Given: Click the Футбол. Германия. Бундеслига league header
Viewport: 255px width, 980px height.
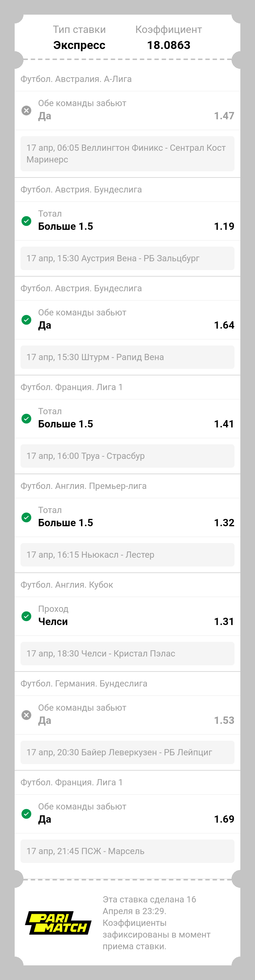Looking at the screenshot, I should [x=84, y=684].
